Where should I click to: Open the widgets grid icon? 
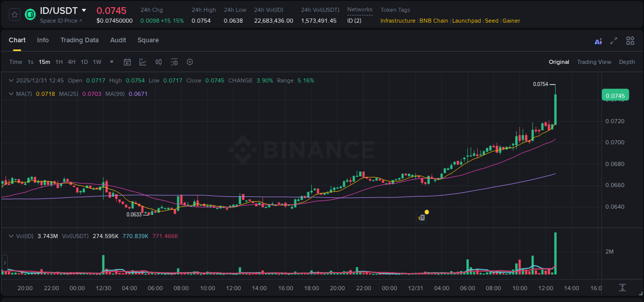click(x=630, y=41)
